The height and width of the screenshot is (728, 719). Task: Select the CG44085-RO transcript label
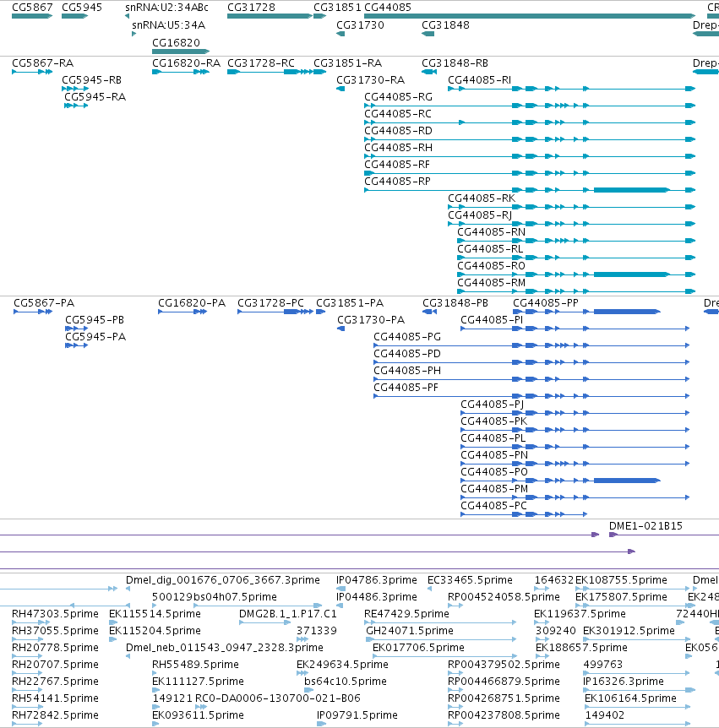492,266
